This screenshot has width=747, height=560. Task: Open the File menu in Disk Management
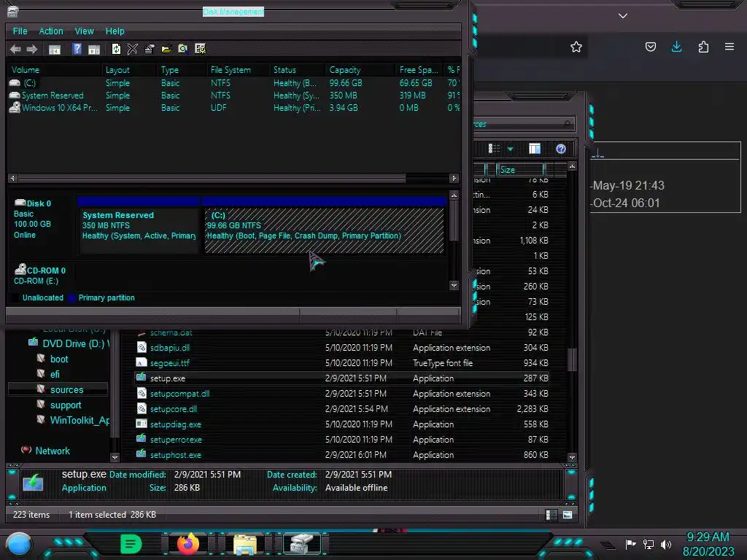point(20,31)
